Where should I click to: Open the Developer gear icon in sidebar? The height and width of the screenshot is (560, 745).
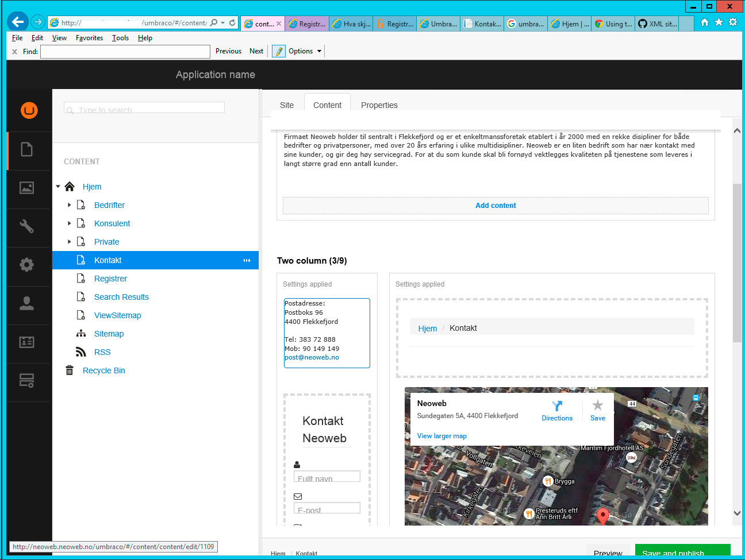click(27, 265)
